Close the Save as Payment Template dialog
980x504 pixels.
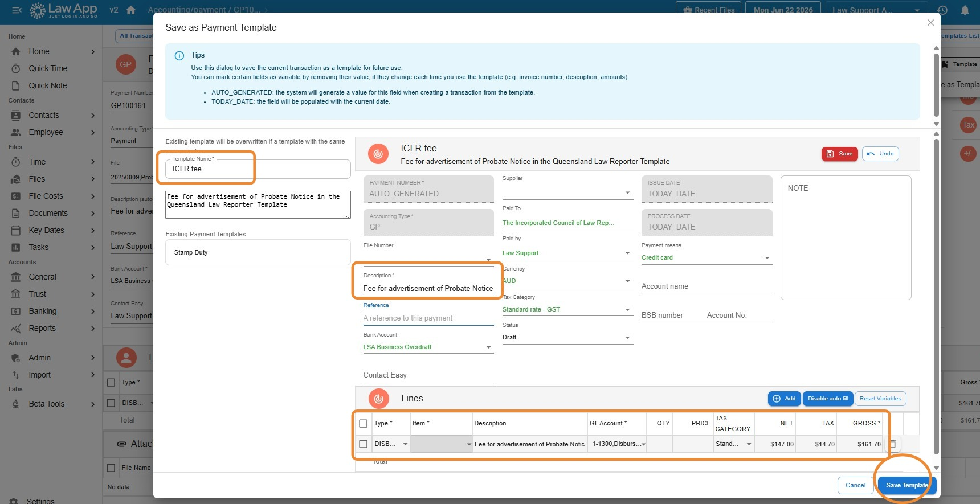click(930, 23)
